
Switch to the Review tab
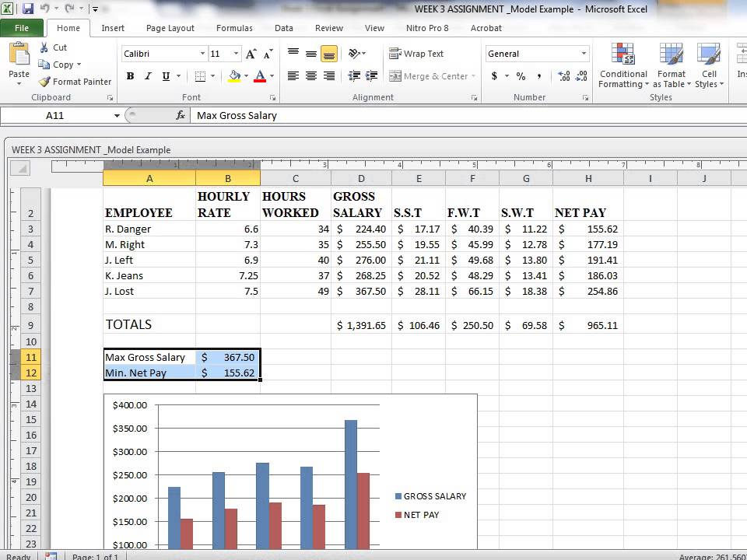[x=328, y=28]
